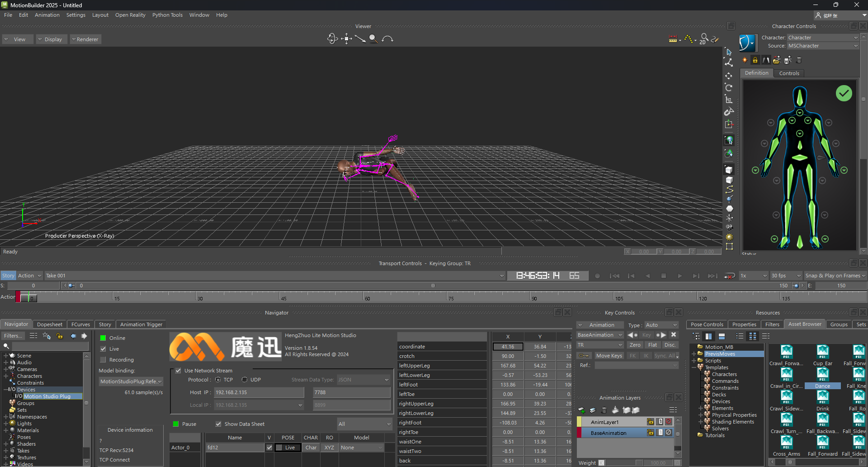Select the rotate tool in viewer toolbar
Viewport: 868px width, 467px height.
coord(729,88)
